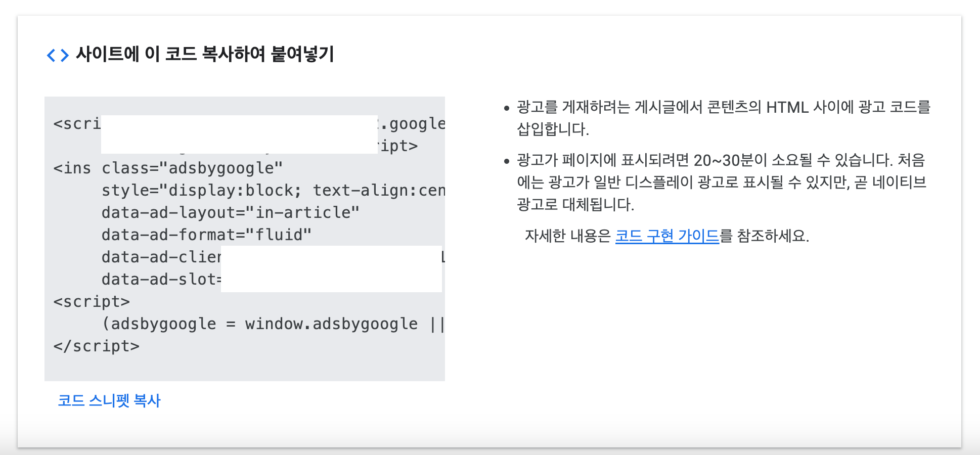980x455 pixels.
Task: Click the 'data-ad-clien' code line
Action: coord(161,257)
